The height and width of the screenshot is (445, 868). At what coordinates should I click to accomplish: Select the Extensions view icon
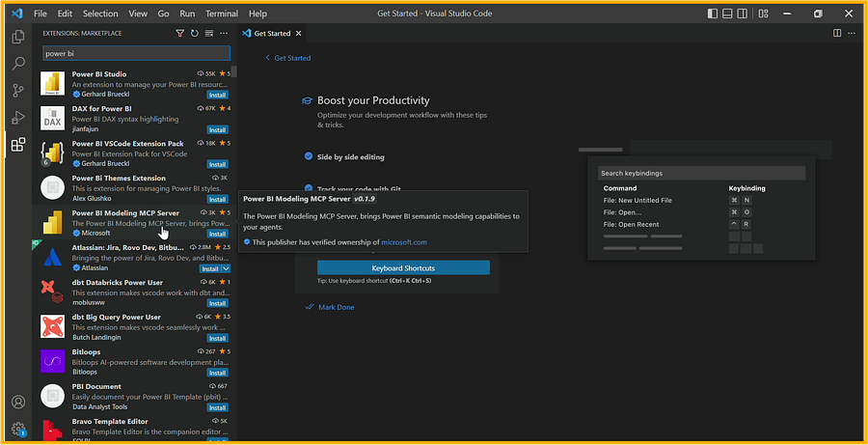[x=18, y=145]
